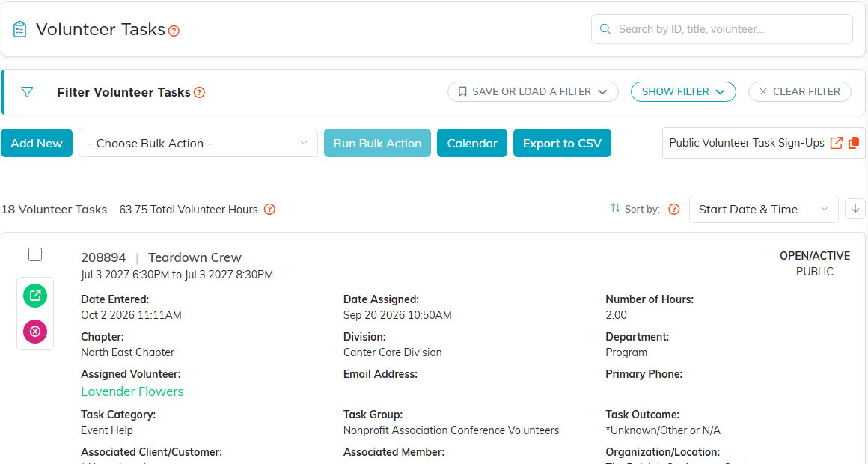The width and height of the screenshot is (868, 464).
Task: Click task ID 208894
Action: 103,257
